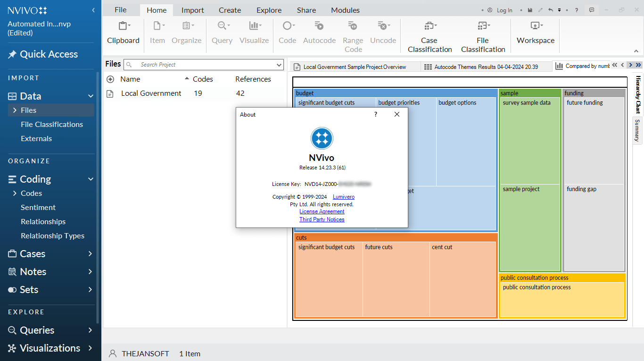The image size is (644, 361).
Task: Switch to the Explore ribbon tab
Action: pyautogui.click(x=270, y=10)
